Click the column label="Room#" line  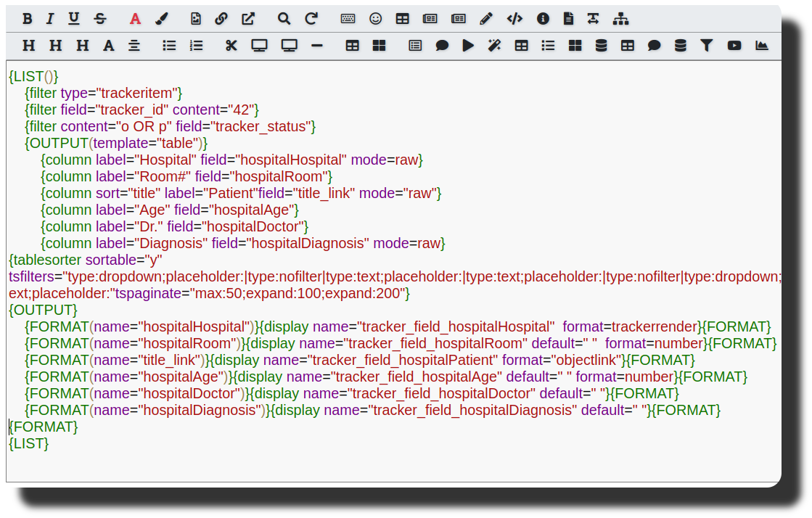point(186,176)
